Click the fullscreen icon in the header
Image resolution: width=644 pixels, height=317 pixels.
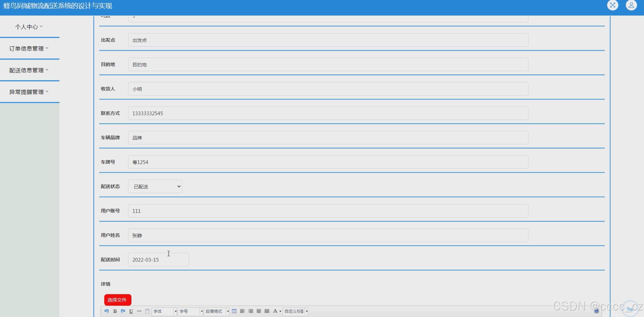coord(612,5)
